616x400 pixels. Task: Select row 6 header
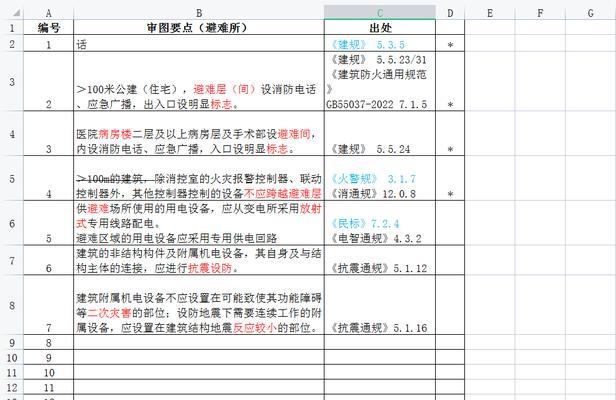point(12,223)
